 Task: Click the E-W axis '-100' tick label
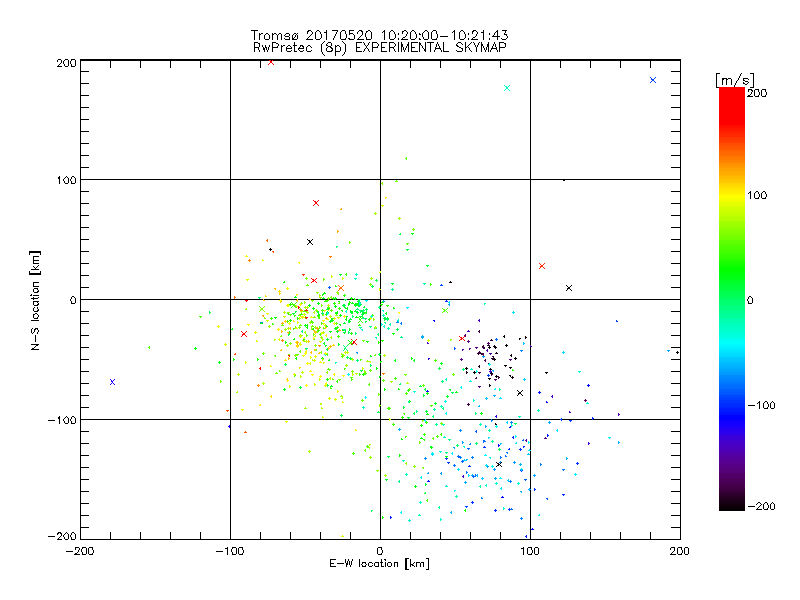coord(230,551)
